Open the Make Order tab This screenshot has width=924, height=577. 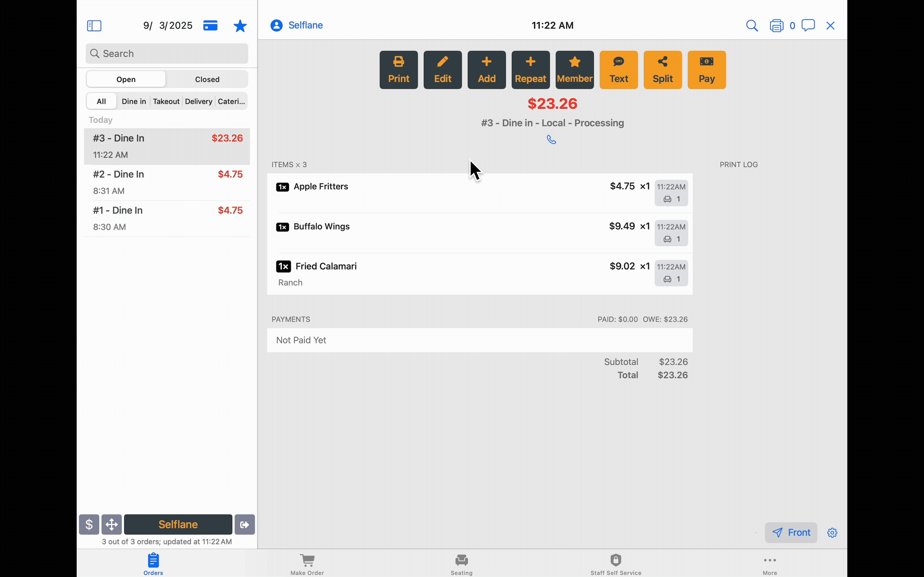point(307,564)
